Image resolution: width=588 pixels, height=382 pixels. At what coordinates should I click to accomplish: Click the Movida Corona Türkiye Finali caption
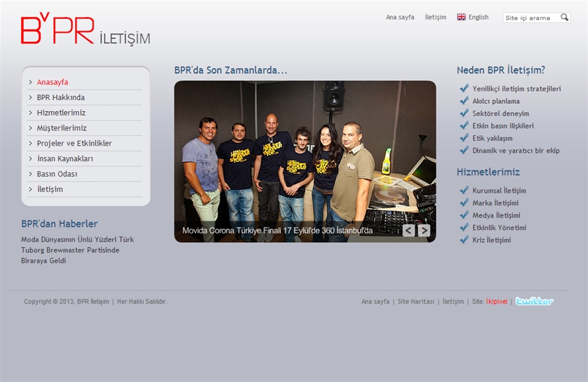278,230
